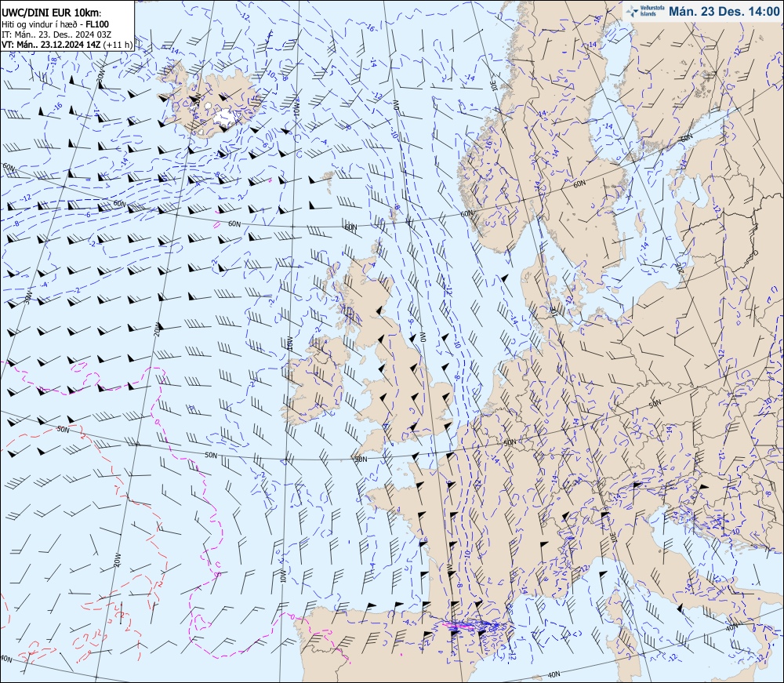Click 'Hiti og vindur í hæð - FL100' line
This screenshot has height=683, width=784.
(x=55, y=24)
